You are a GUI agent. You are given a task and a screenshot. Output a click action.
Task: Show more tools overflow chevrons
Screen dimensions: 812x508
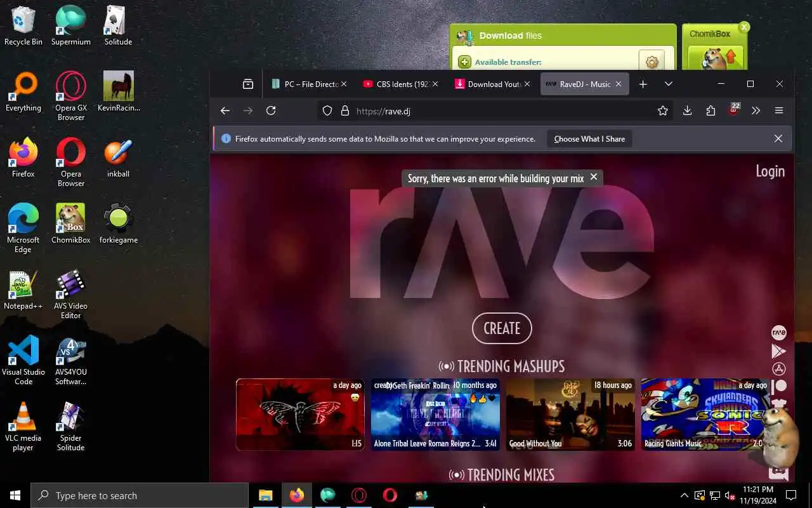pyautogui.click(x=756, y=110)
